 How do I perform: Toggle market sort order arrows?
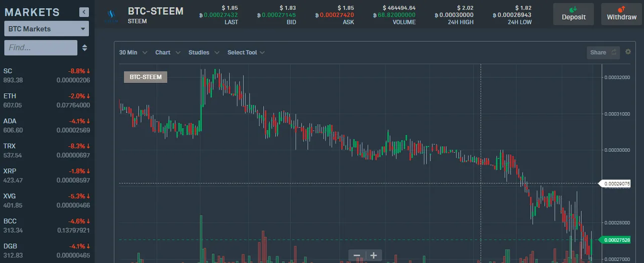[x=85, y=48]
